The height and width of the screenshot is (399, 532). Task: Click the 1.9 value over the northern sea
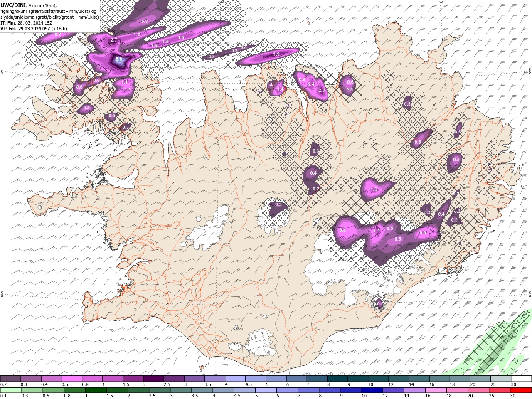click(276, 54)
